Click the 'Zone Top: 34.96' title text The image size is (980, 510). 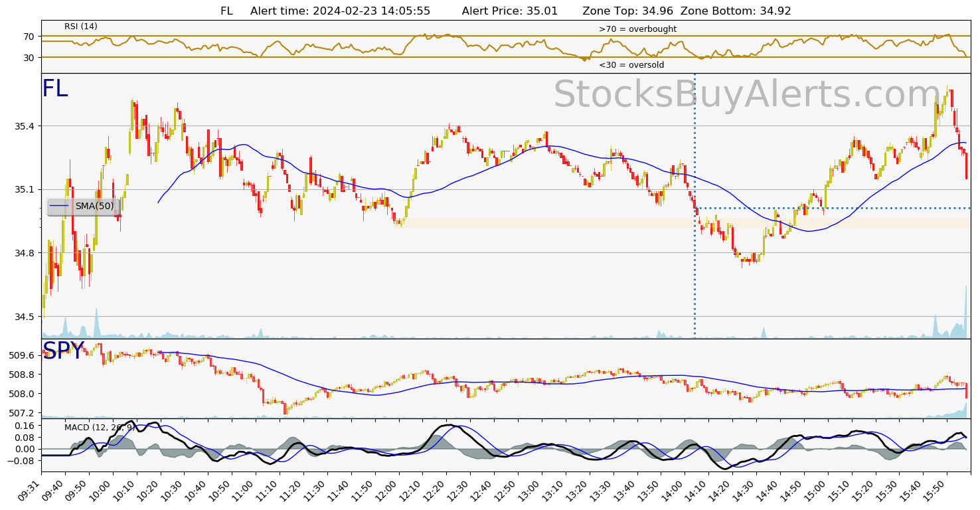(x=629, y=11)
